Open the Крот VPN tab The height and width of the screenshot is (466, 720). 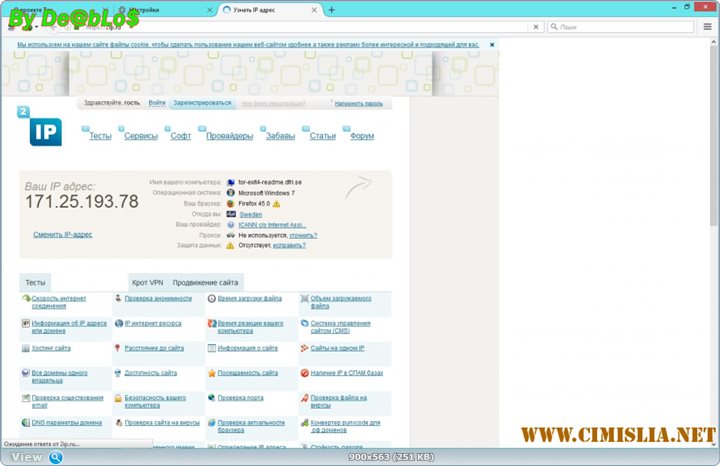pyautogui.click(x=147, y=283)
